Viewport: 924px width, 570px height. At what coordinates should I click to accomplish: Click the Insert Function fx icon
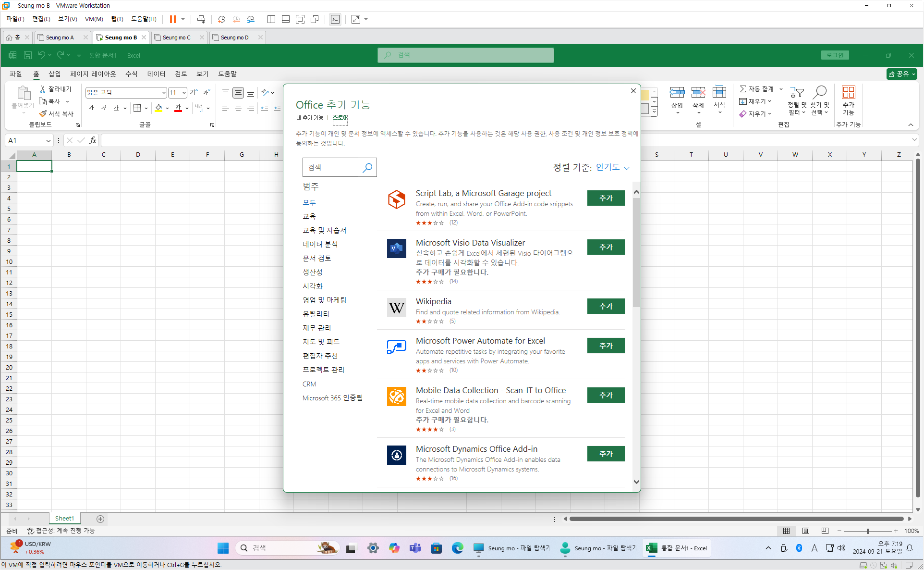pyautogui.click(x=93, y=140)
